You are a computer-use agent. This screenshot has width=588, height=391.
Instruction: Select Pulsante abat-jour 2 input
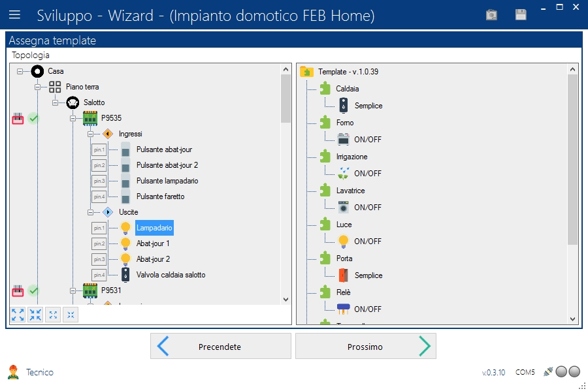167,165
